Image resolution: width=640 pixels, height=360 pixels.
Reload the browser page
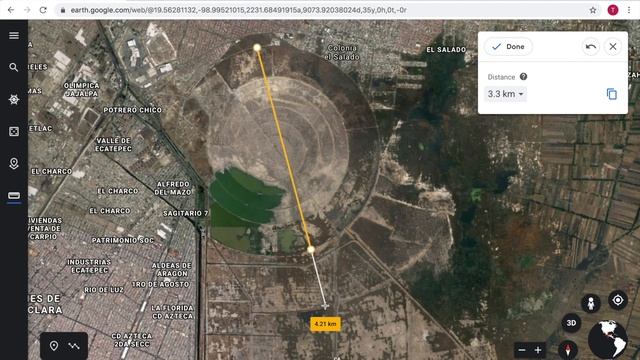click(x=43, y=10)
